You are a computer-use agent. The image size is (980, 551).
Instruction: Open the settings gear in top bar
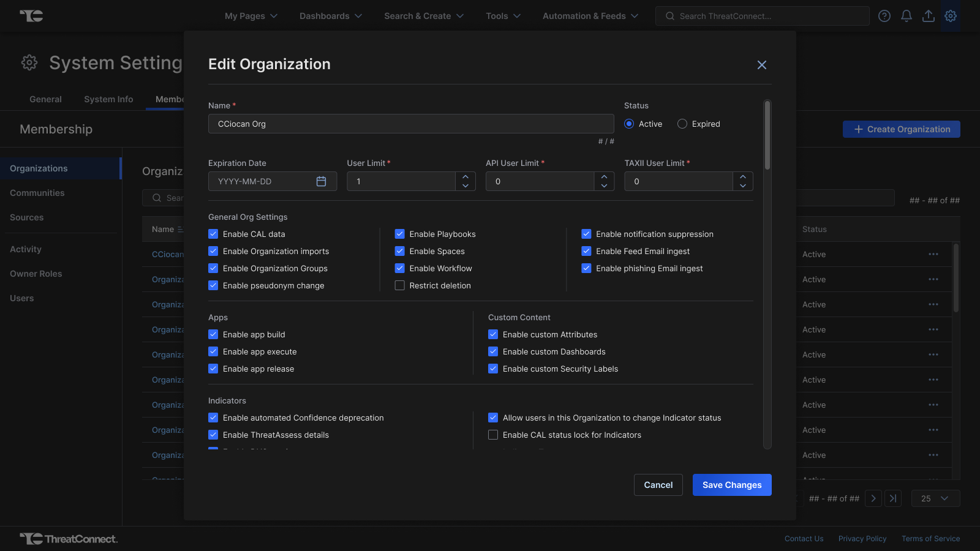[x=951, y=16]
